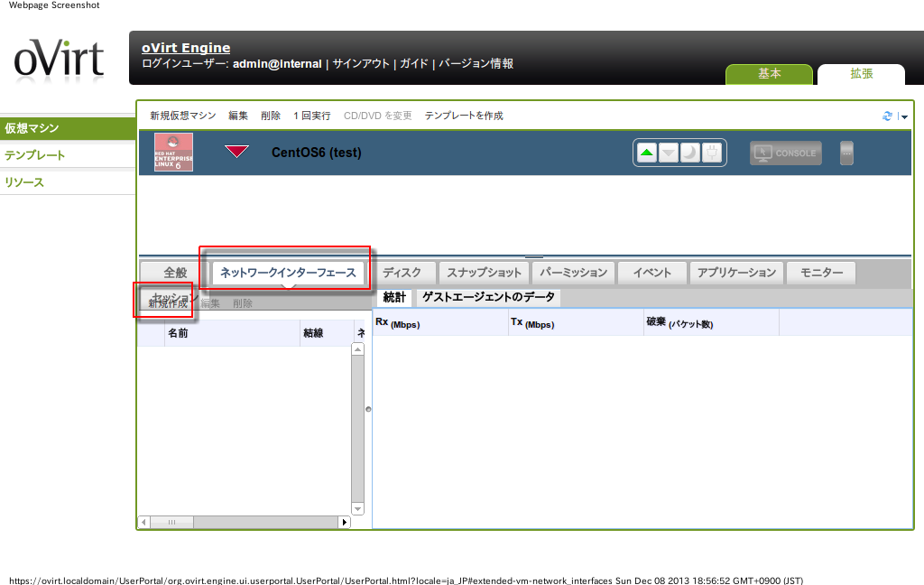
Task: Switch to the 拡張 view tab
Action: [861, 74]
